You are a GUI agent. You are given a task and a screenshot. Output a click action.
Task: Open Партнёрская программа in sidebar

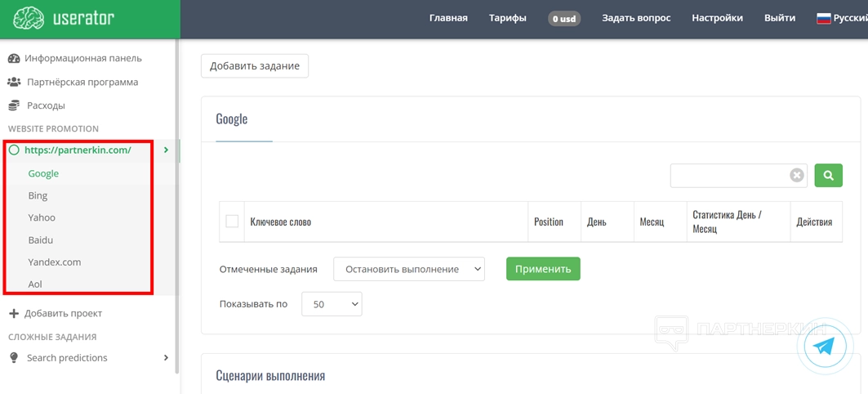[82, 82]
